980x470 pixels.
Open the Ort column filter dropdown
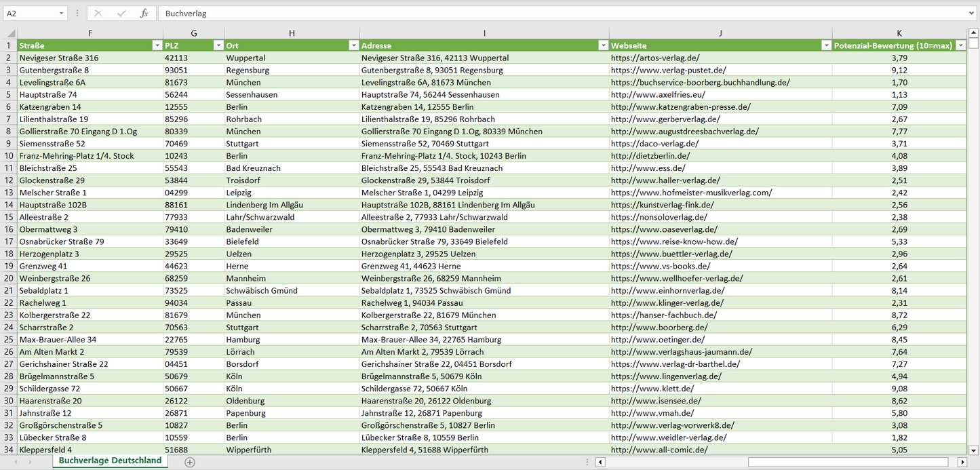click(x=353, y=45)
